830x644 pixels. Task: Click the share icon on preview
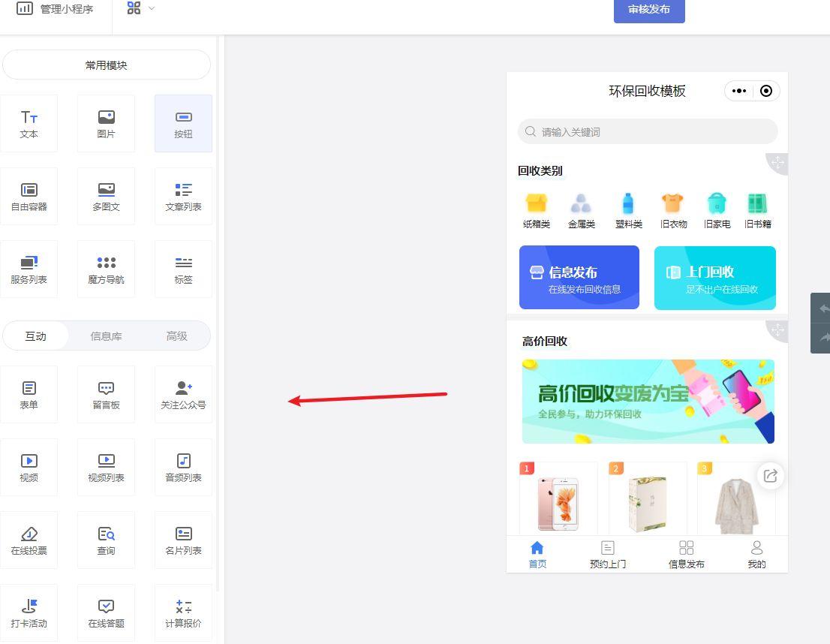coord(770,476)
